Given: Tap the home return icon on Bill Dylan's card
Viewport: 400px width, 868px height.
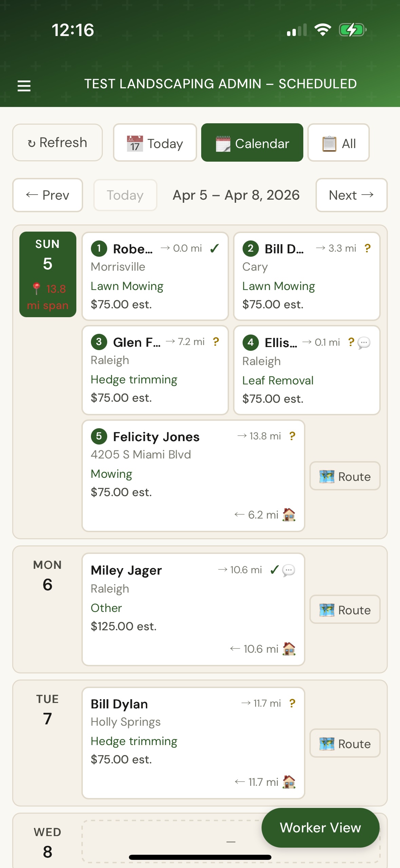Looking at the screenshot, I should pos(289,782).
